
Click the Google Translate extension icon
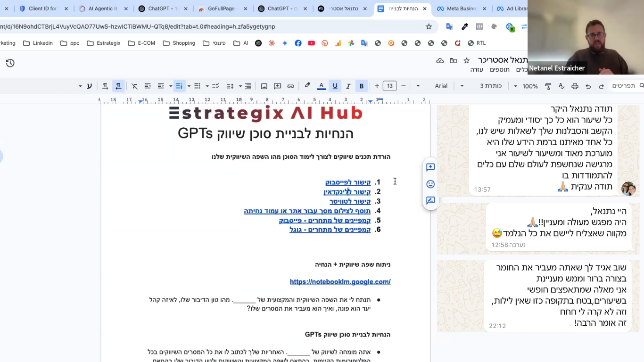click(449, 26)
